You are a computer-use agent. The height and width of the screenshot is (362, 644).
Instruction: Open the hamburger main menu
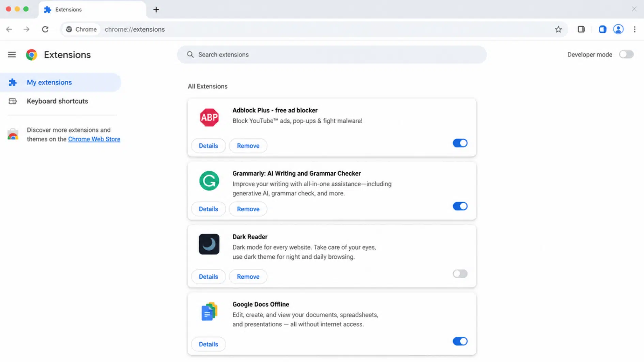(12, 54)
